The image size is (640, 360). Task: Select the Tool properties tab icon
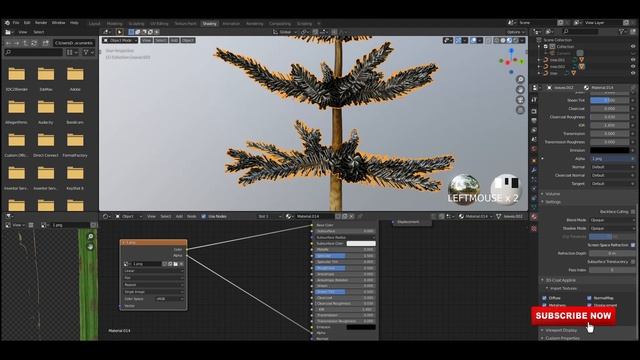(x=534, y=100)
